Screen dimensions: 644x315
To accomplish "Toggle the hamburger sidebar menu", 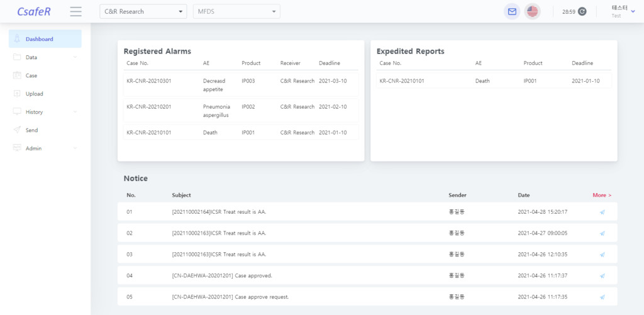I will coord(76,11).
